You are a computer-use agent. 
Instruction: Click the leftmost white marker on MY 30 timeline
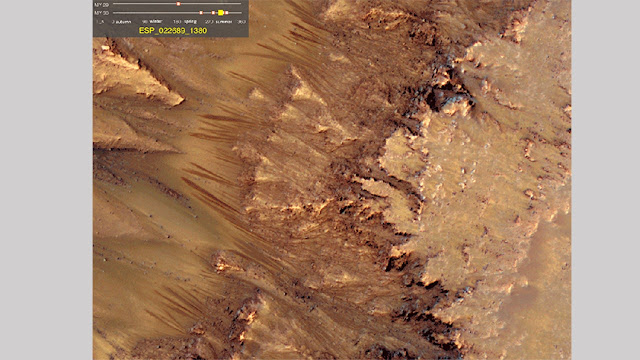pos(201,13)
